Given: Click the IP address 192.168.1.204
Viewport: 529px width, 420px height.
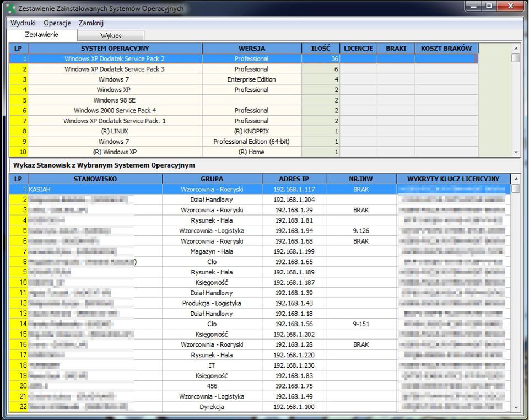Looking at the screenshot, I should tap(294, 200).
